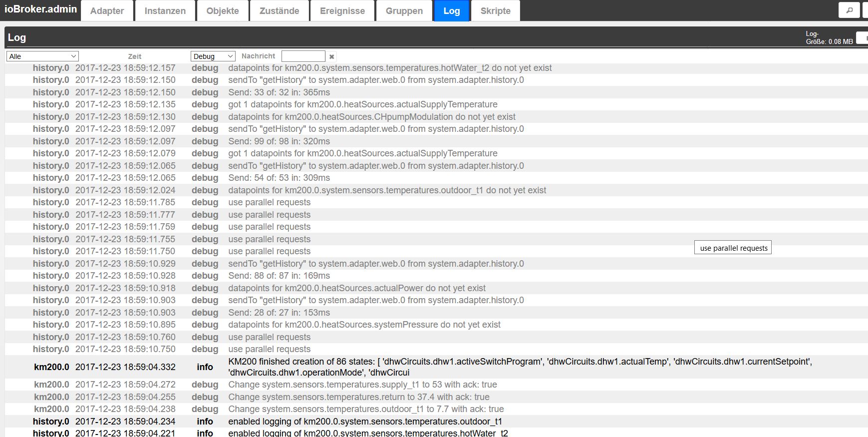Open the Debug severity level dropdown
This screenshot has height=437, width=868.
click(213, 56)
